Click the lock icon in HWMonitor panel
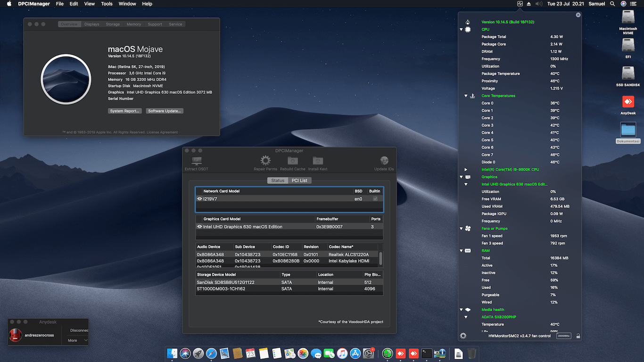Image resolution: width=644 pixels, height=362 pixels. 578,336
